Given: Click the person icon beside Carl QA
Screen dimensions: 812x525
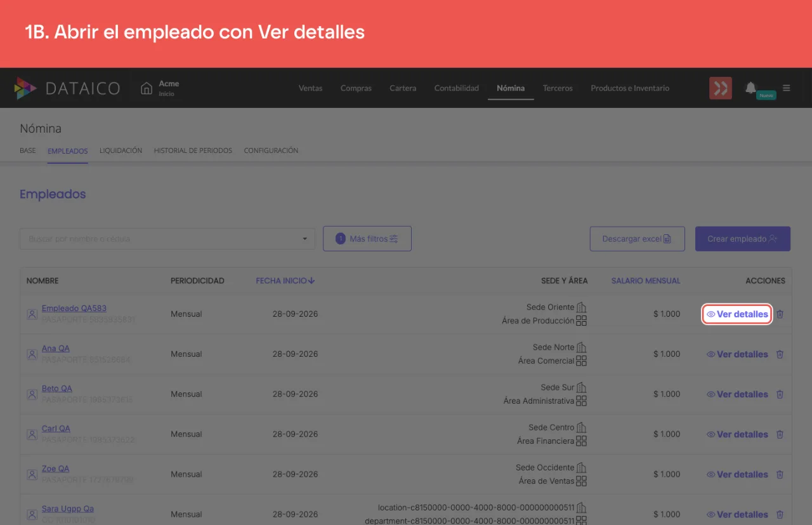Looking at the screenshot, I should coord(32,434).
